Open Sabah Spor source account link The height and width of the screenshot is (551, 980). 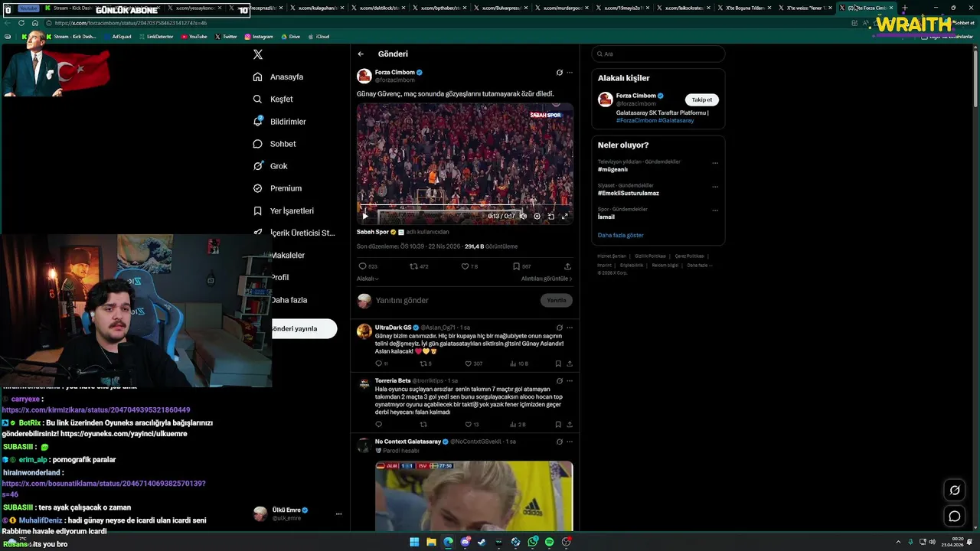[373, 232]
